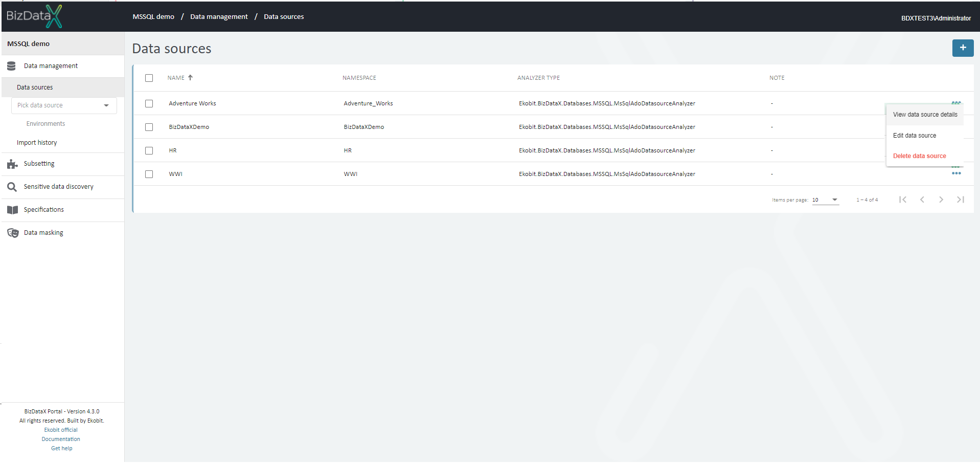Select Delete data source menu entry

pos(925,156)
